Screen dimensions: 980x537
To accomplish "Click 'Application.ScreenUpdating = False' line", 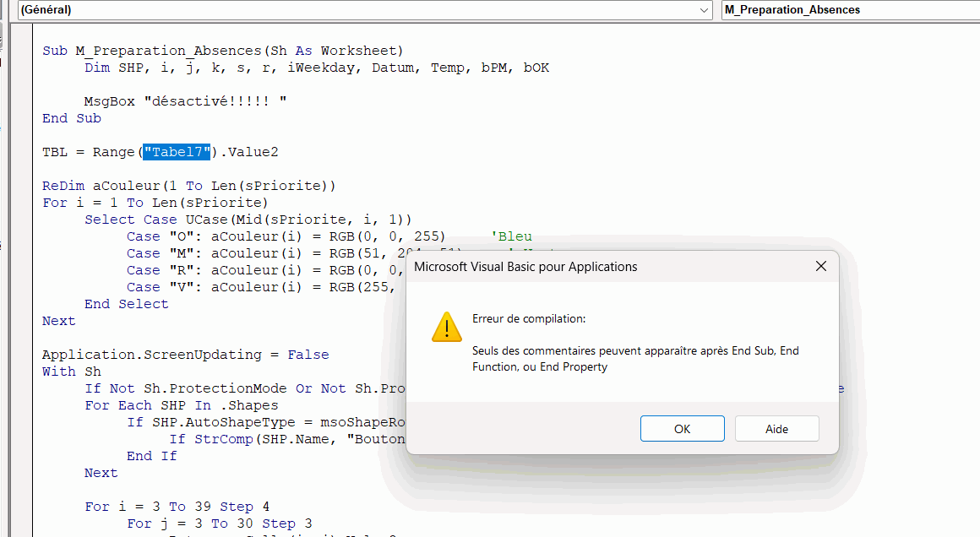I will (x=186, y=354).
